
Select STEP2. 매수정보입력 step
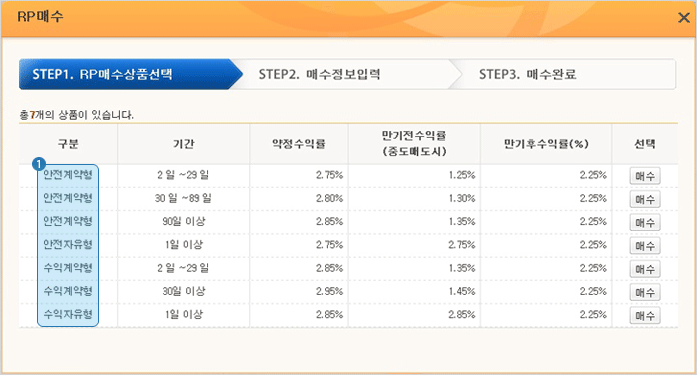point(319,74)
